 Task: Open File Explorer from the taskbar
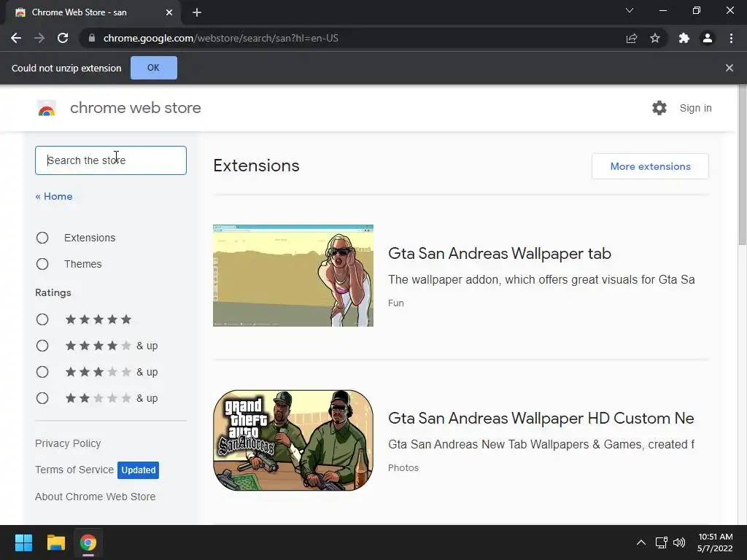click(55, 542)
